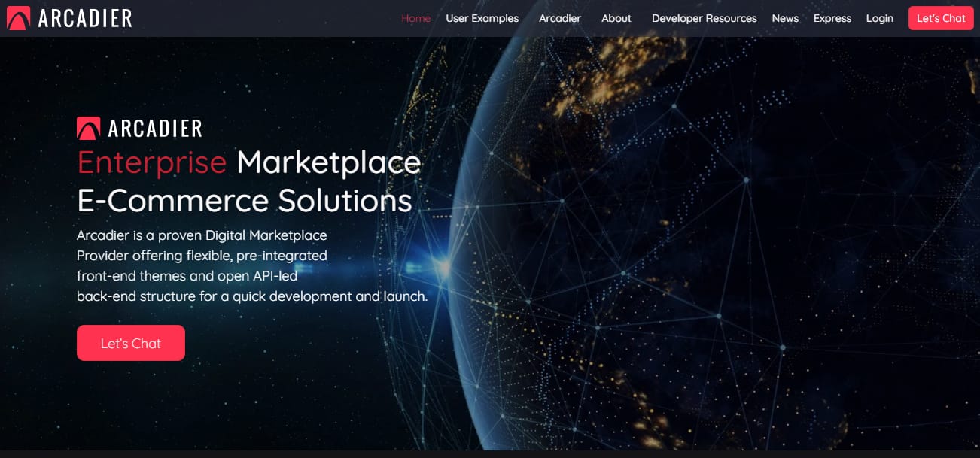
Task: Click the Arcadier logo above the hero headline
Action: [139, 128]
